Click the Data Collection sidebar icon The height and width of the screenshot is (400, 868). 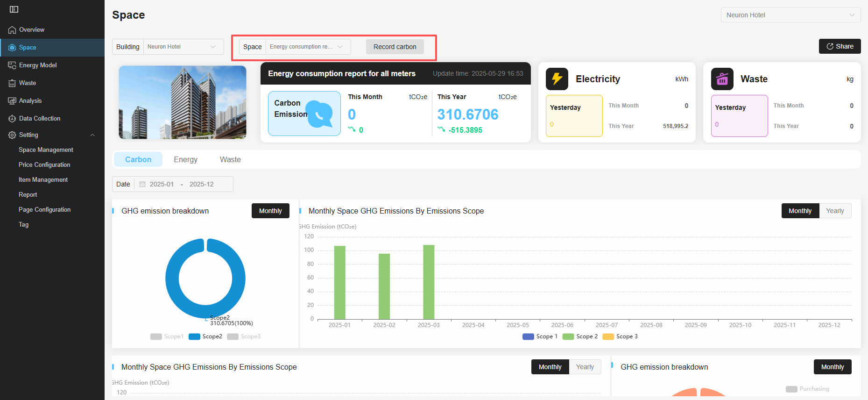point(12,119)
